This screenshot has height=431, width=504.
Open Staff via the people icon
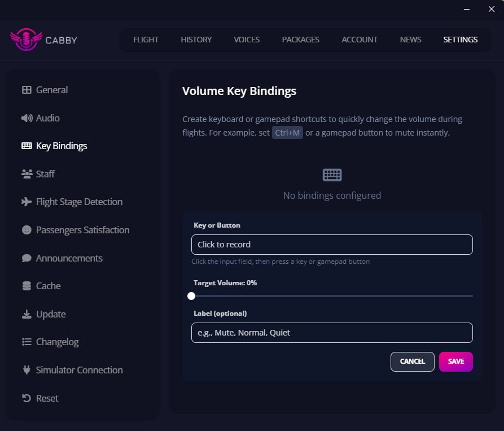tap(26, 174)
